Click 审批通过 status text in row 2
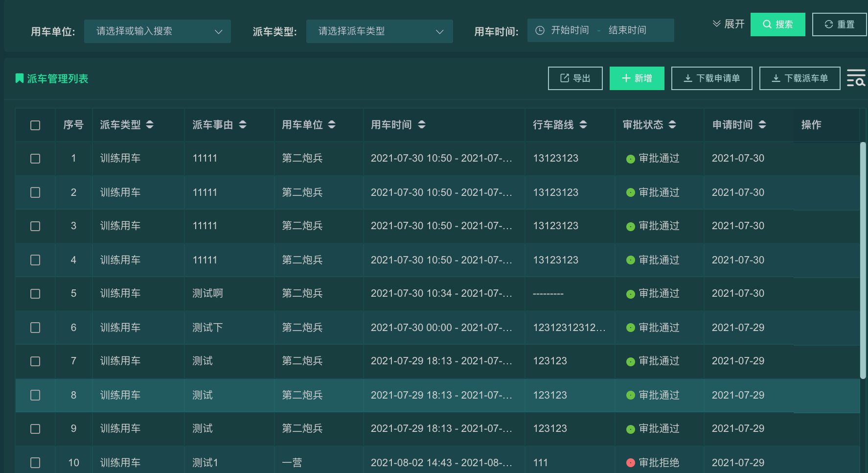Screen dimensions: 868x473 click(659, 192)
